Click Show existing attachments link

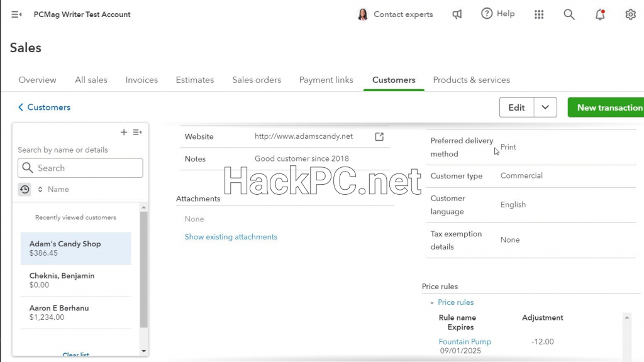(231, 237)
